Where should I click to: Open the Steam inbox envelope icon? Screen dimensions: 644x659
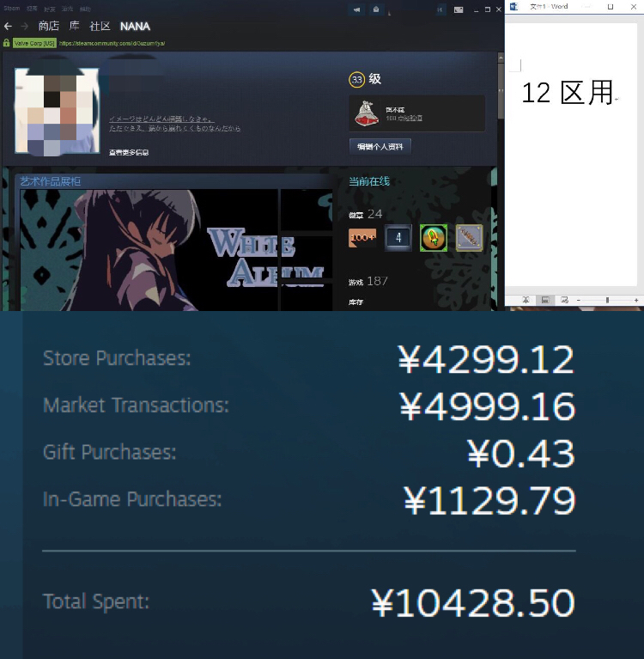376,9
